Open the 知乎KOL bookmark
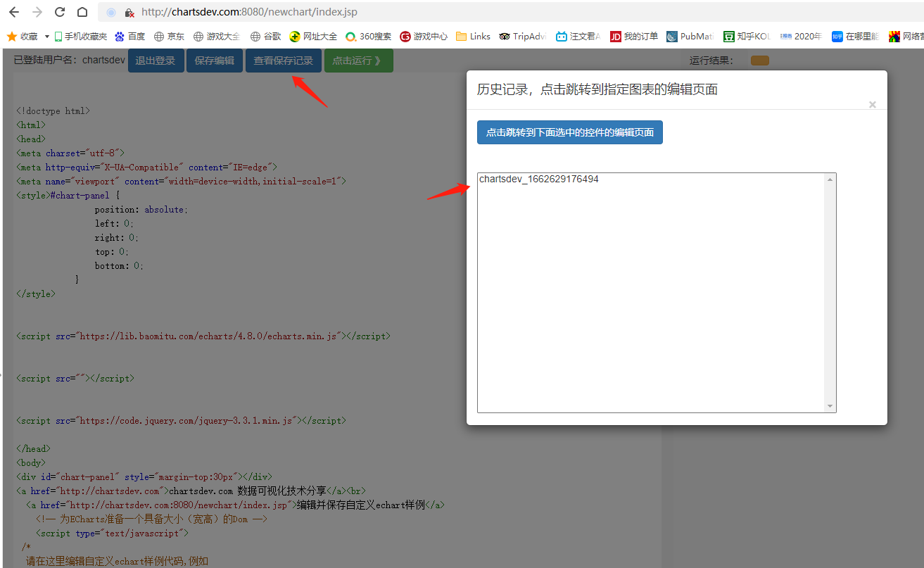924x568 pixels. pos(747,36)
